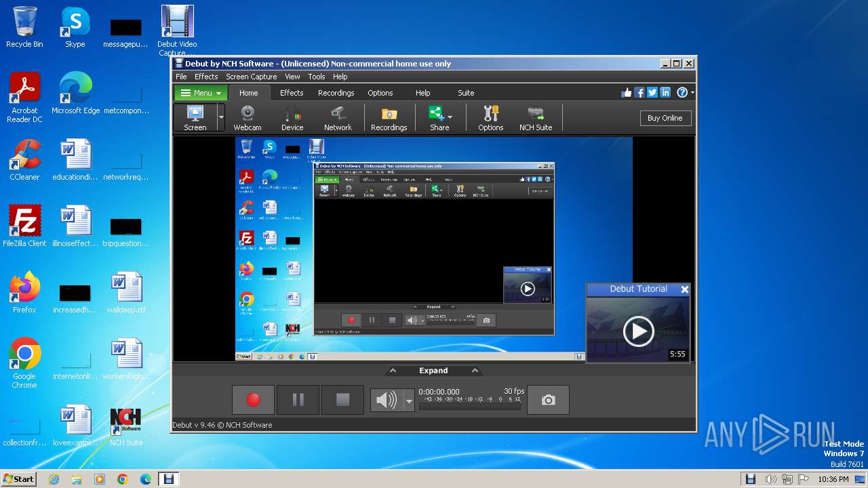Click the 0:00:00.000 recording timer
This screenshot has height=488, width=868.
tap(439, 392)
